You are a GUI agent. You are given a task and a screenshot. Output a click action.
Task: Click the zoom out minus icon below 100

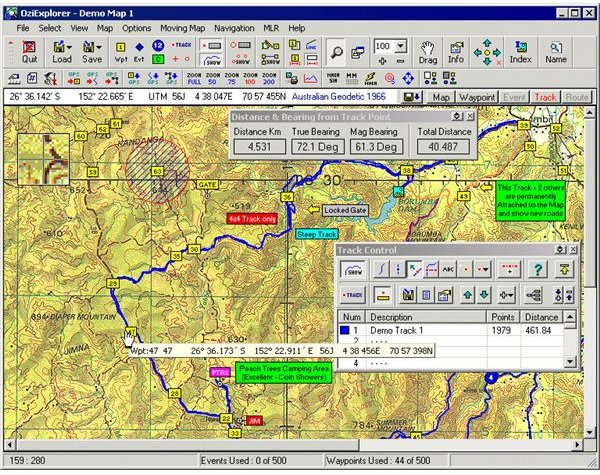click(400, 60)
